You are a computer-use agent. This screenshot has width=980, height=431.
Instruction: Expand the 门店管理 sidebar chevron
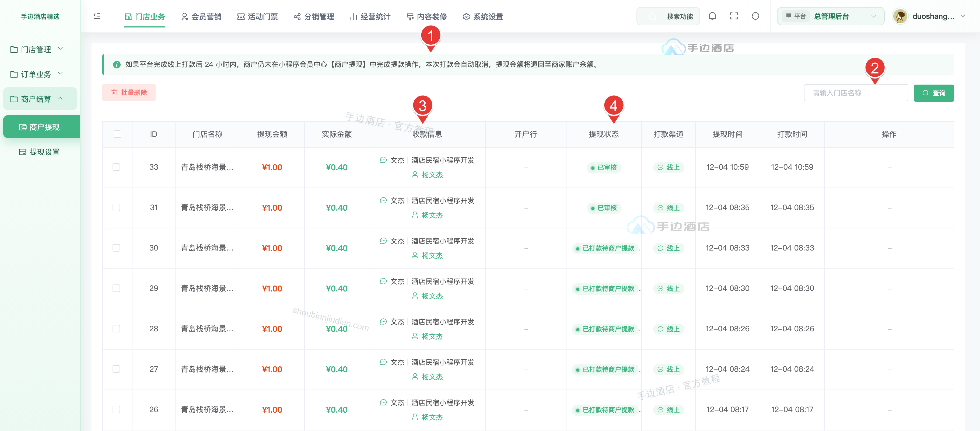(x=60, y=49)
